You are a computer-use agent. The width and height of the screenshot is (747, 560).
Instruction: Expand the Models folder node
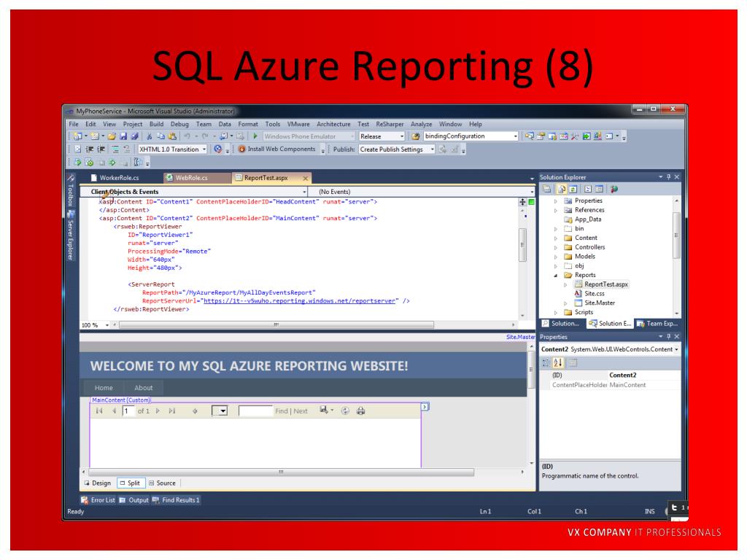coord(555,257)
